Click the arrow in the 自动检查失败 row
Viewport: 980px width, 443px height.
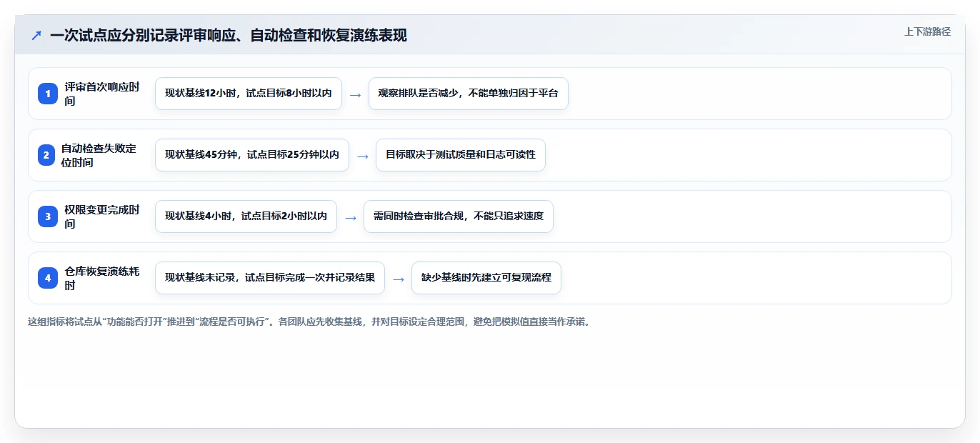click(362, 156)
